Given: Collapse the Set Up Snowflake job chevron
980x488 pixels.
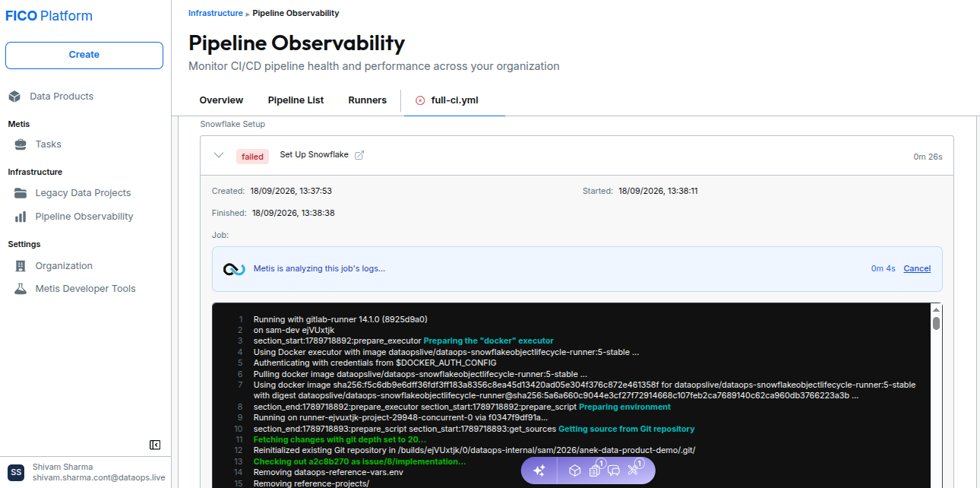Looking at the screenshot, I should click(219, 156).
